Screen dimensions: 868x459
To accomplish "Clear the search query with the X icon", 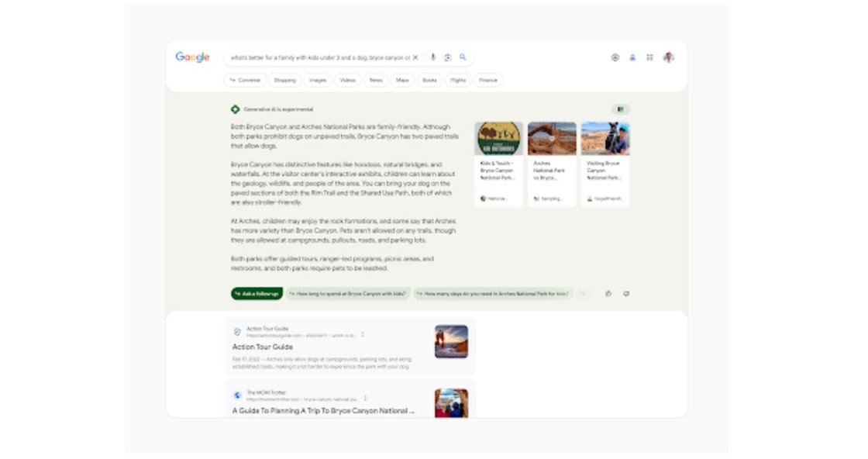I will (x=415, y=57).
